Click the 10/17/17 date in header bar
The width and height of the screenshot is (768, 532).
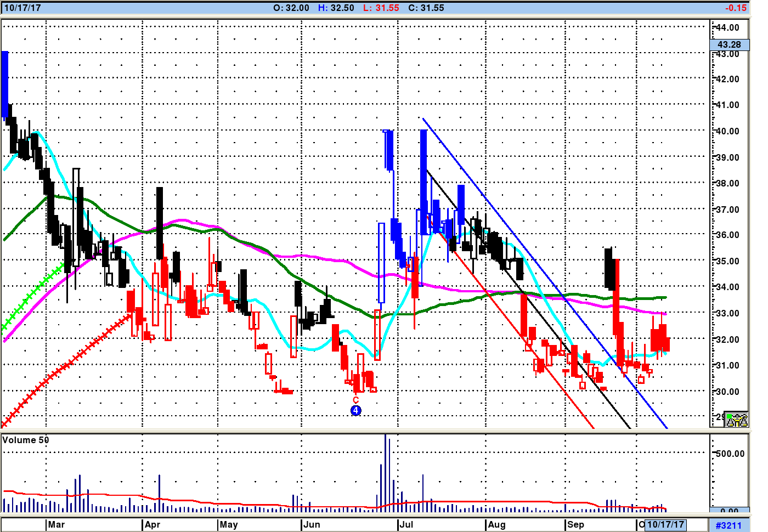pyautogui.click(x=22, y=8)
